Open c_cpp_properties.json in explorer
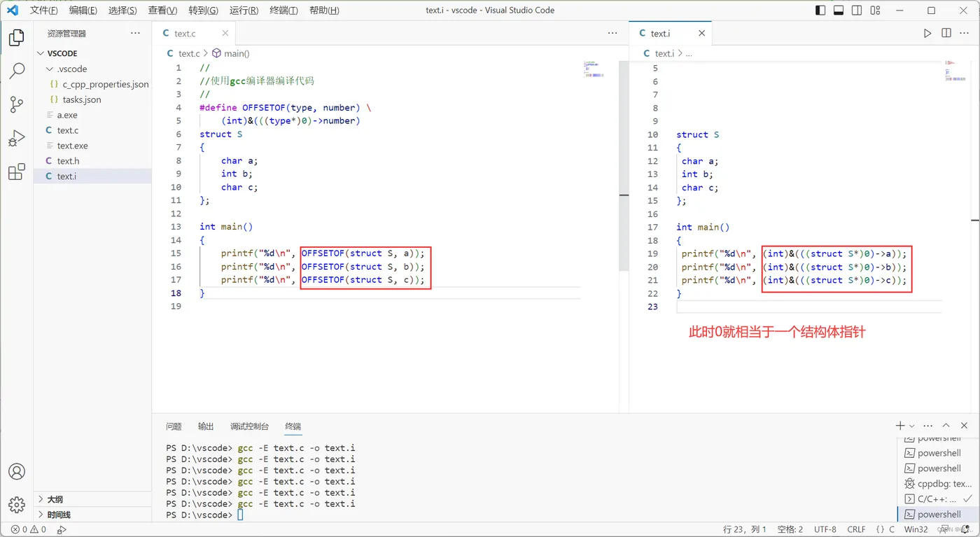Viewport: 980px width, 537px height. click(x=92, y=84)
